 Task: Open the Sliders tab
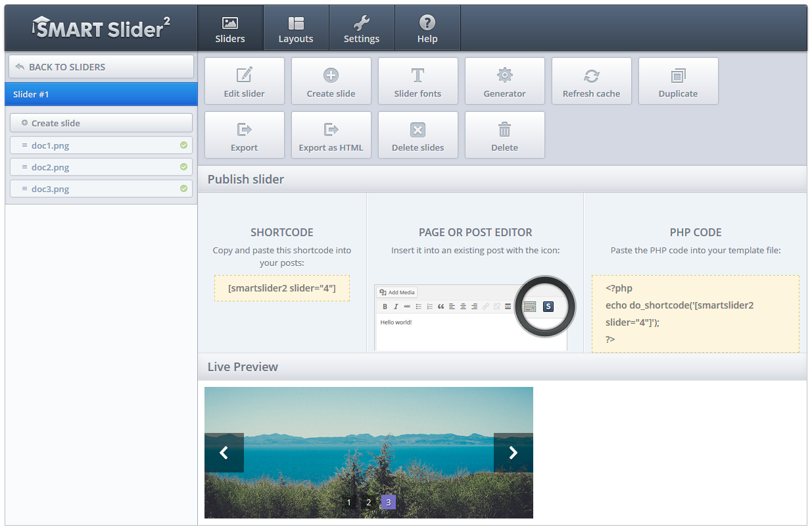click(x=230, y=28)
